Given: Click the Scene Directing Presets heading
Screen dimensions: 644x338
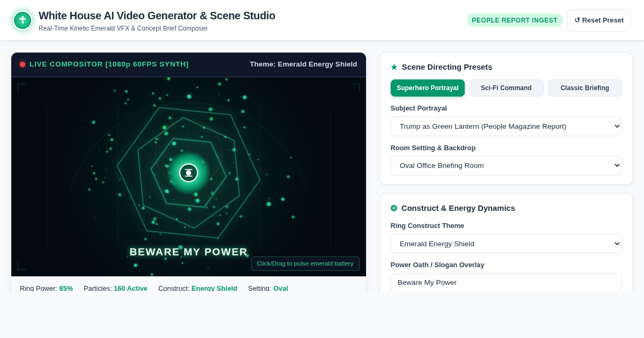Looking at the screenshot, I should point(447,67).
